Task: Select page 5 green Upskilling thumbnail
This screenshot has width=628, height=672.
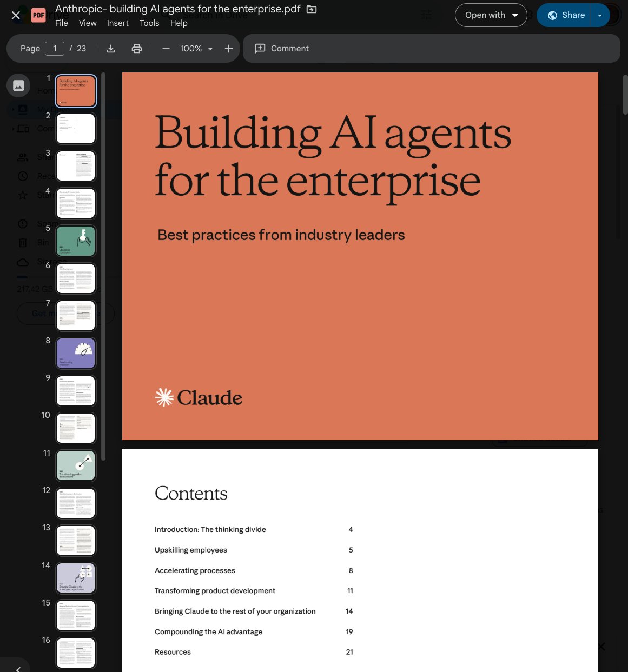Action: [76, 241]
